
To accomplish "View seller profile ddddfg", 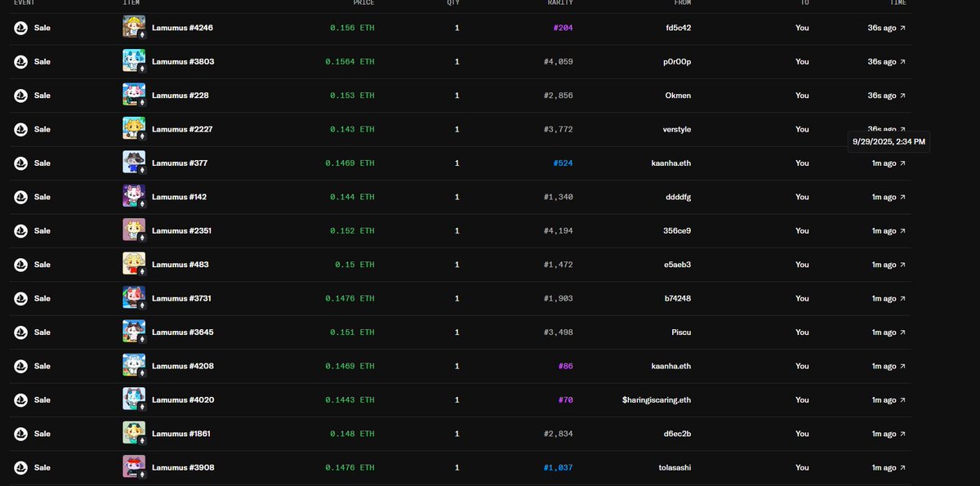I will 677,197.
